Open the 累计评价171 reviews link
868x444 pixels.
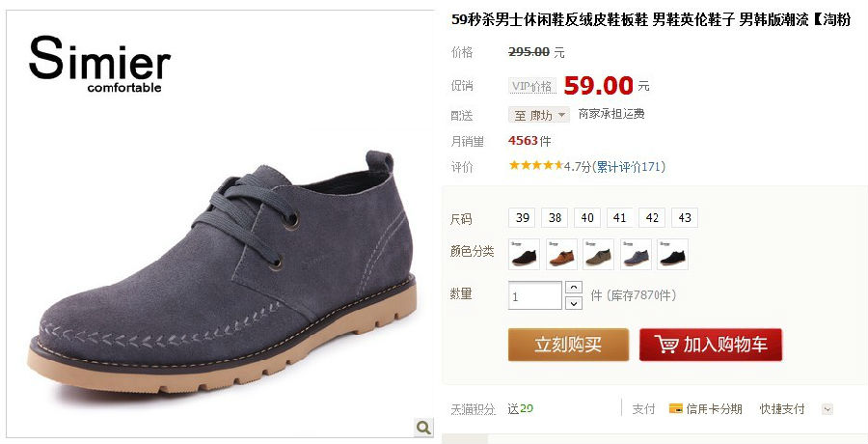[628, 167]
